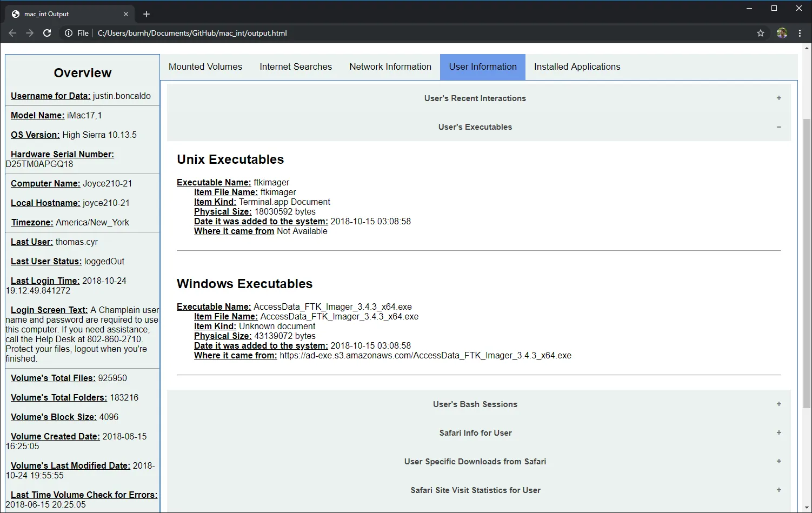The image size is (812, 513).
Task: Expand User Specific Downloads from Safari
Action: (478, 462)
